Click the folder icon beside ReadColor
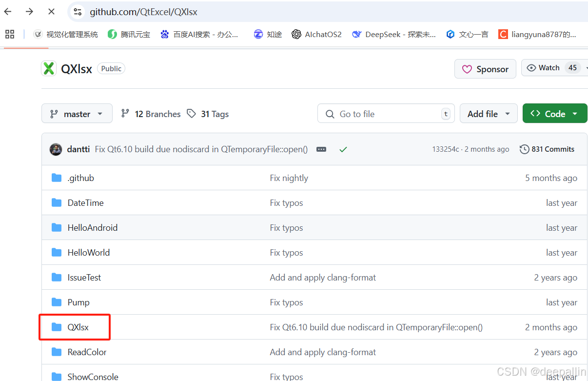The width and height of the screenshot is (588, 381). pyautogui.click(x=57, y=352)
